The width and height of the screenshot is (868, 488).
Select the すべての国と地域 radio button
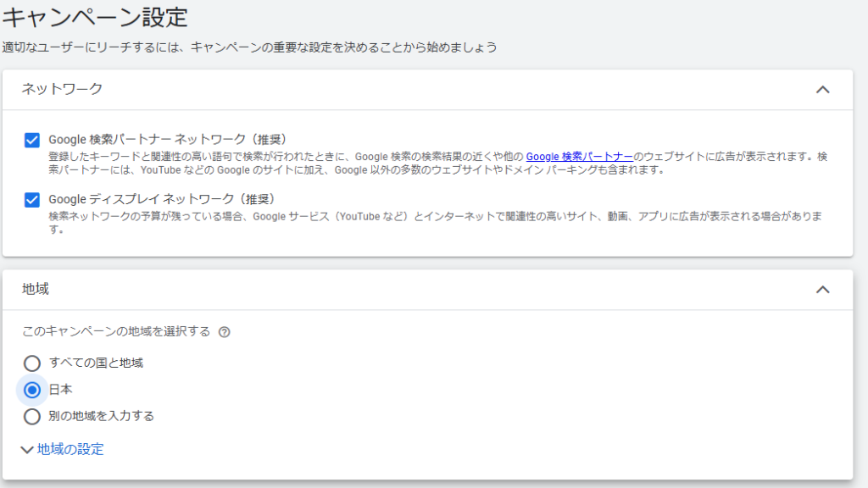coord(32,363)
